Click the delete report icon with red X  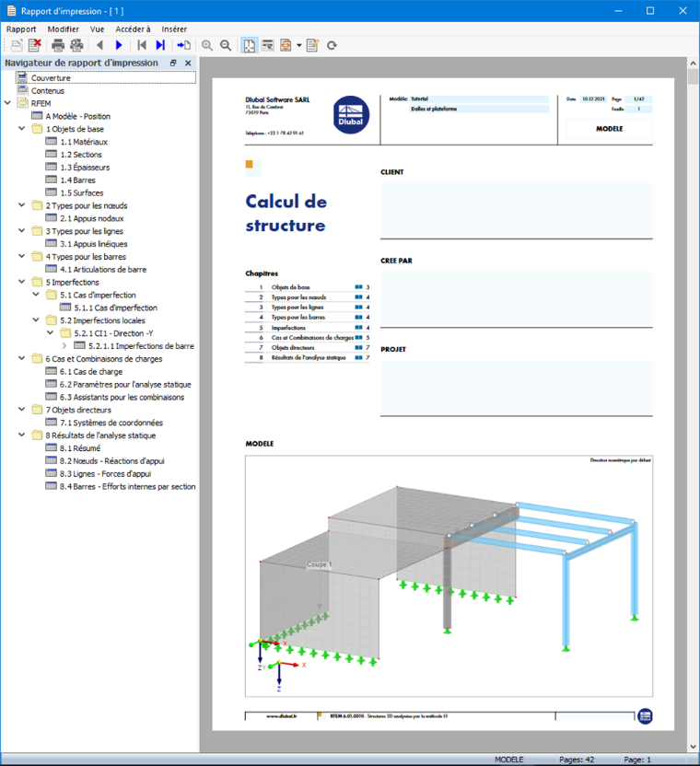(x=35, y=45)
